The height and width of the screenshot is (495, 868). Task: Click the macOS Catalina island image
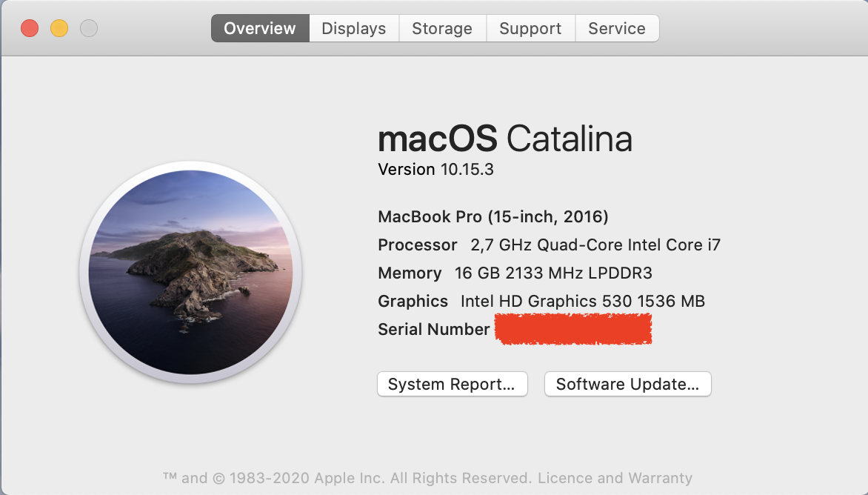pos(190,272)
